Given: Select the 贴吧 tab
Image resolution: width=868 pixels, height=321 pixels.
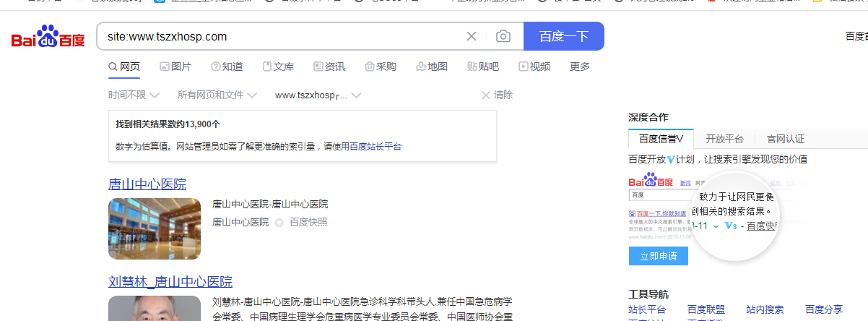Looking at the screenshot, I should coord(483,67).
